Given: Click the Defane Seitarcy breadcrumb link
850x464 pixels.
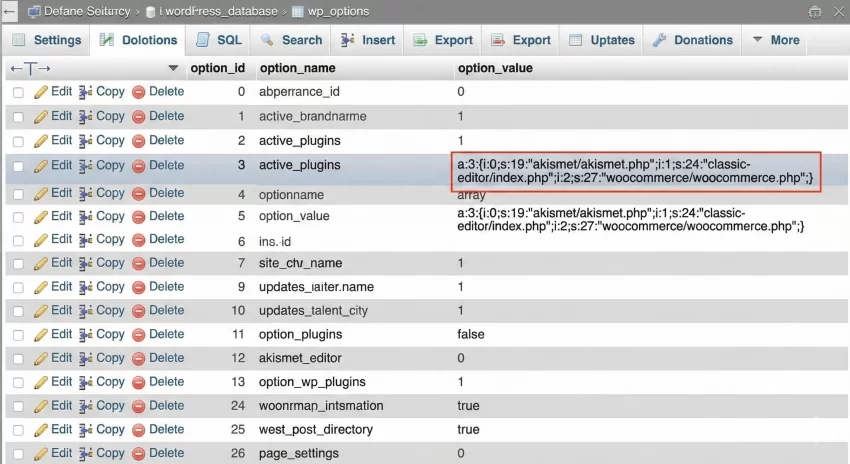Looking at the screenshot, I should [87, 11].
